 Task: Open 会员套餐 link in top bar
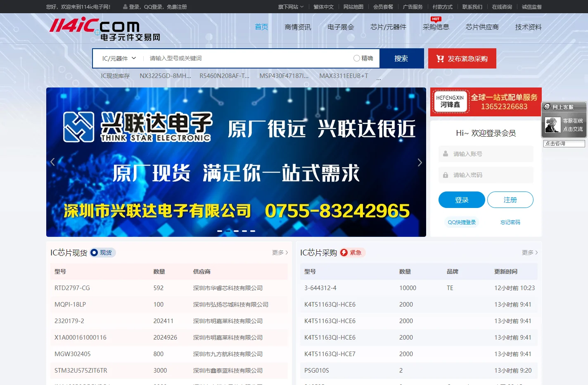(383, 7)
